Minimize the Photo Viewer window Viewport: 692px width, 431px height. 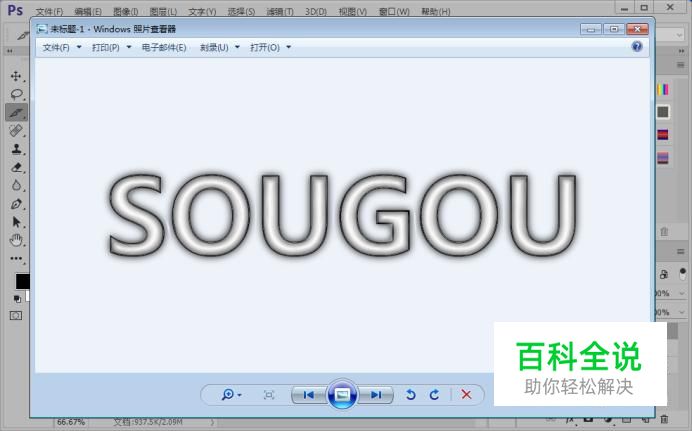[x=591, y=29]
